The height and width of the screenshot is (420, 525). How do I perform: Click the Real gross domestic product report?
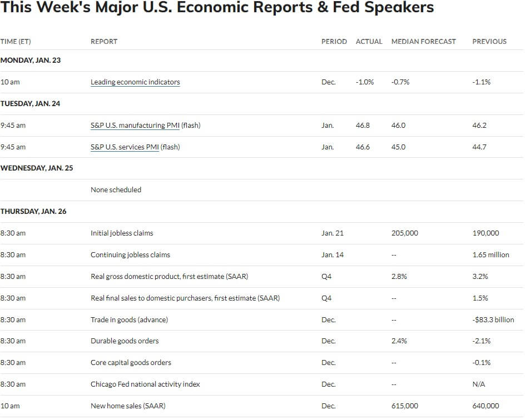[170, 277]
